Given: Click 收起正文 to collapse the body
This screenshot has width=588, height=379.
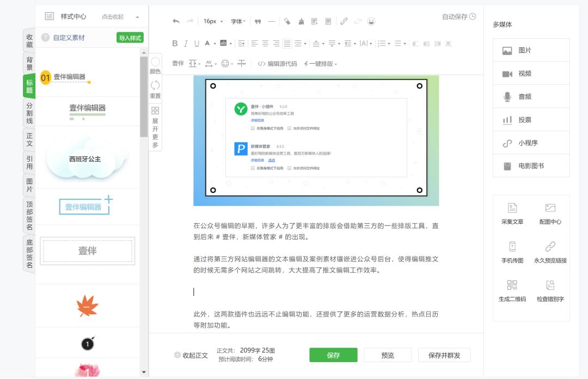Looking at the screenshot, I should pos(191,355).
